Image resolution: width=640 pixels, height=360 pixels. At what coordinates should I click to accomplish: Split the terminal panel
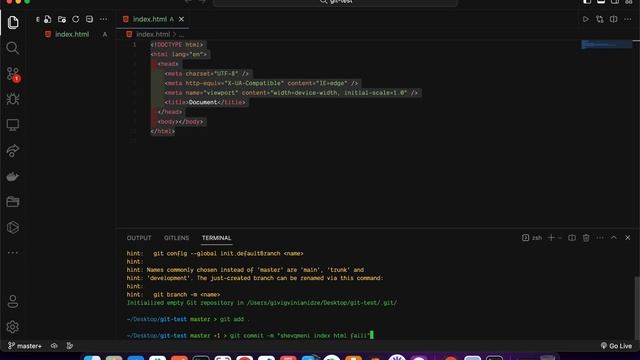pos(572,238)
